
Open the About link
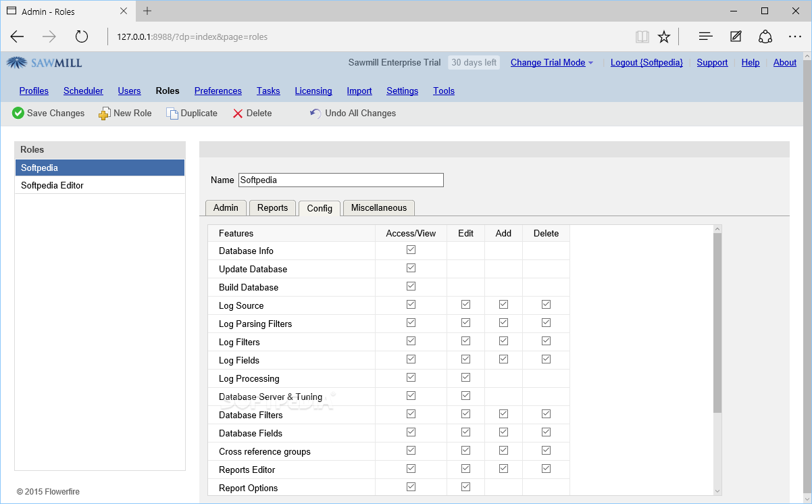[x=785, y=63]
